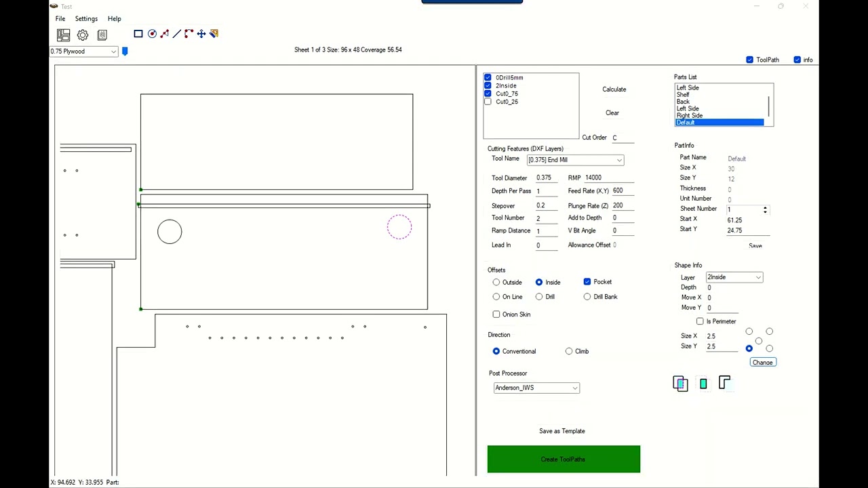
Task: Select the dashed magenta circle on canvas
Action: click(x=399, y=227)
